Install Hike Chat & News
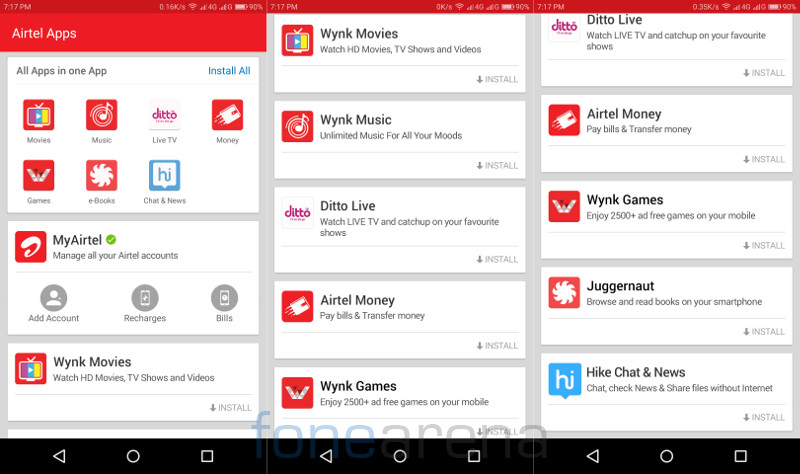This screenshot has width=800, height=474. point(764,417)
